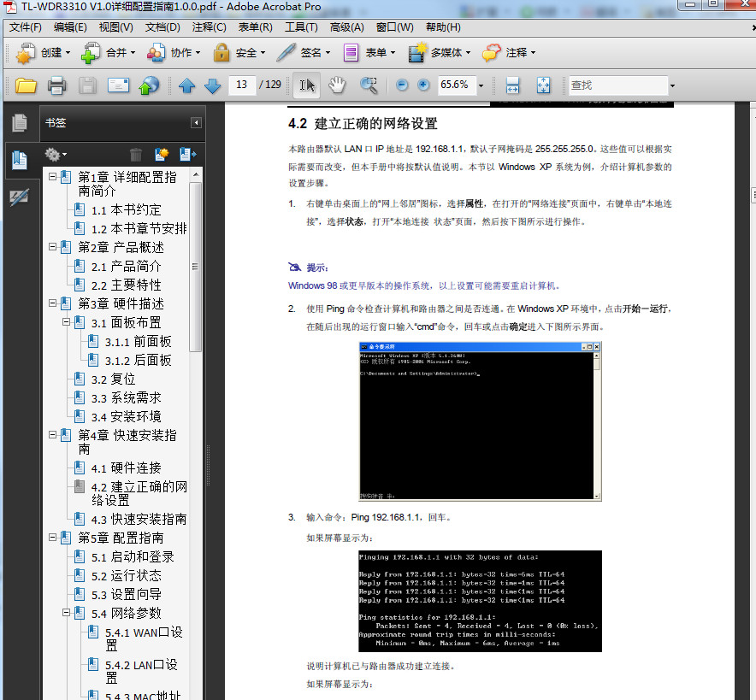Jump to bookmark 3.1.1 前面板
Screen dimensions: 756x700
point(138,342)
